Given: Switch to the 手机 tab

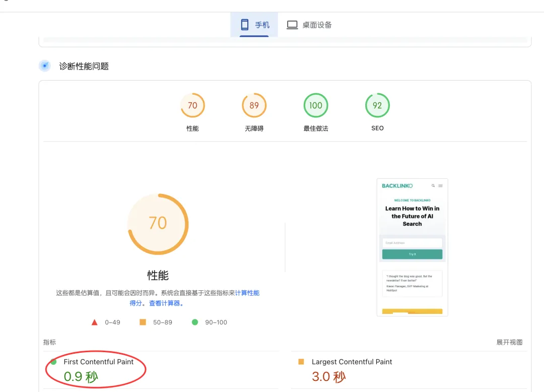Looking at the screenshot, I should point(254,25).
